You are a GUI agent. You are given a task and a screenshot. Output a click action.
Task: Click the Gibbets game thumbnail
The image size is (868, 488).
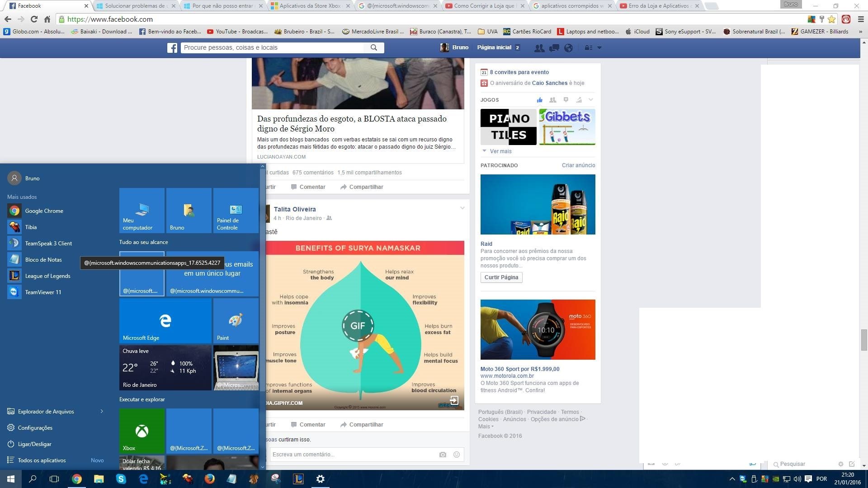pyautogui.click(x=567, y=127)
